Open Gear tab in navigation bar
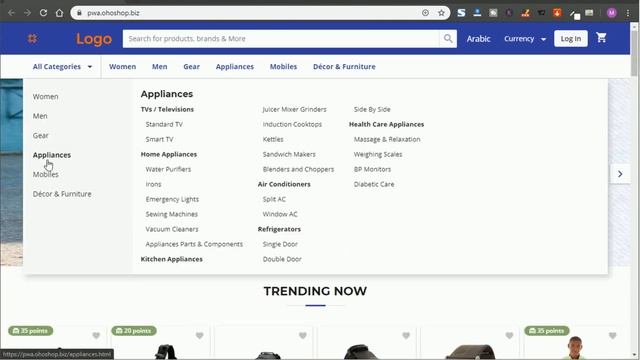The image size is (640, 360). coord(191,67)
